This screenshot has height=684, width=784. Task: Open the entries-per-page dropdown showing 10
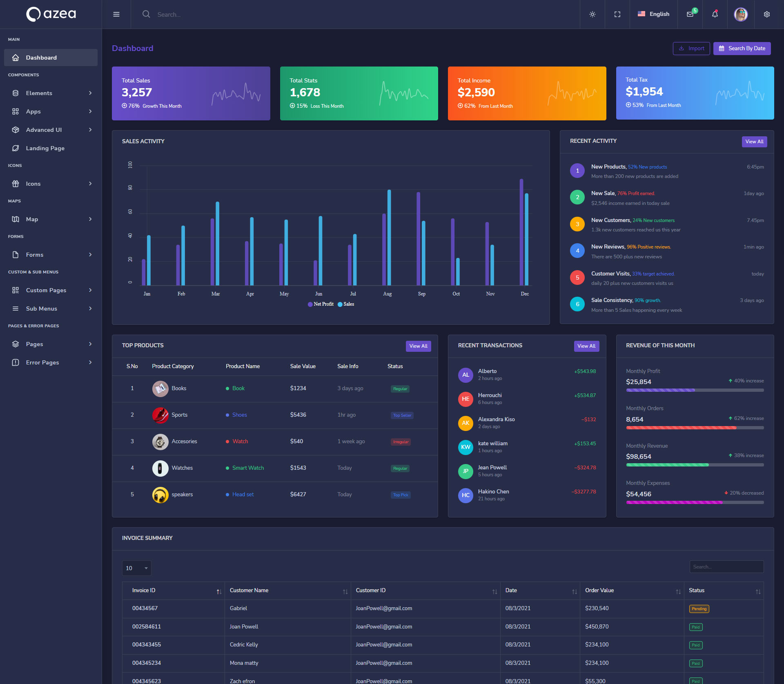point(136,568)
